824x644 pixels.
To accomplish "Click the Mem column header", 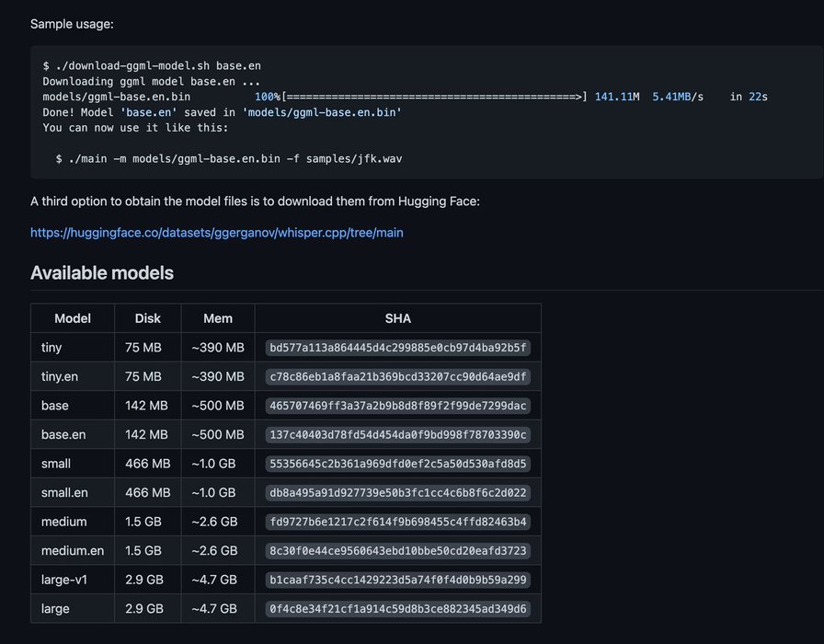I will (218, 318).
